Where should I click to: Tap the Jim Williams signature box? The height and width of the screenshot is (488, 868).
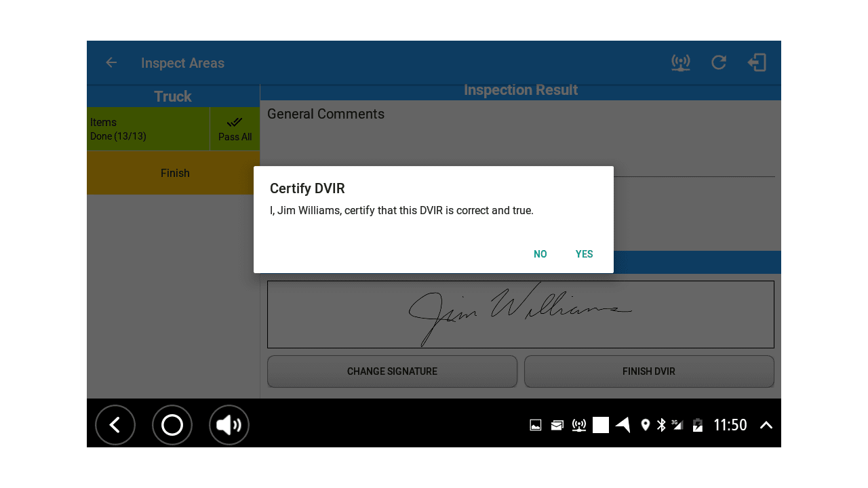[x=521, y=314]
